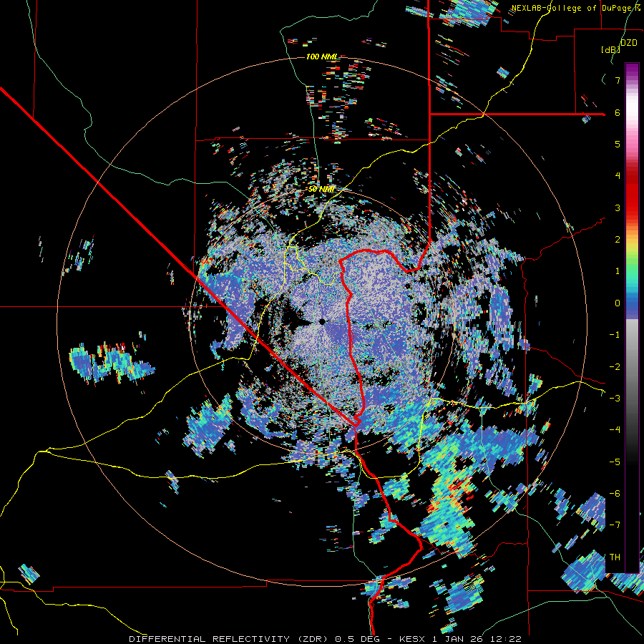The height and width of the screenshot is (644, 644).
Task: Click the "6" tick label on the color scale
Action: pos(618,112)
